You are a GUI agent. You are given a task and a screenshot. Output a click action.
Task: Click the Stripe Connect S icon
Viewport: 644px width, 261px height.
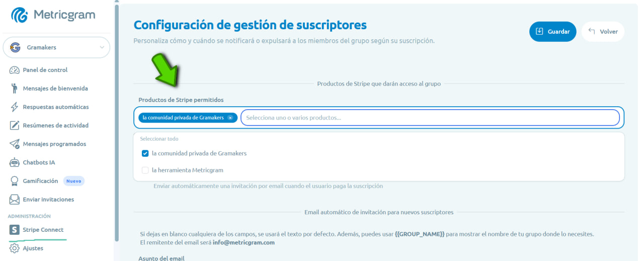(x=15, y=230)
